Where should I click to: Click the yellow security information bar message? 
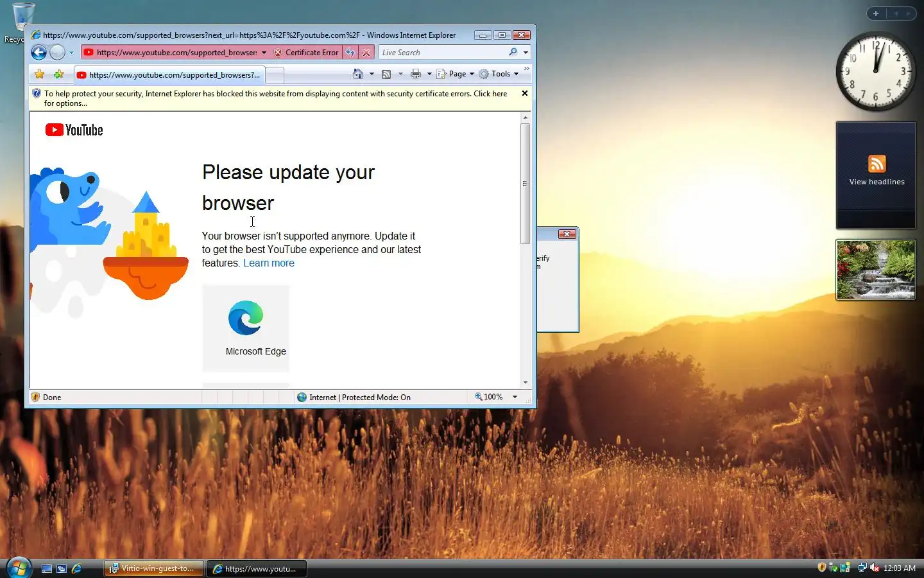275,98
